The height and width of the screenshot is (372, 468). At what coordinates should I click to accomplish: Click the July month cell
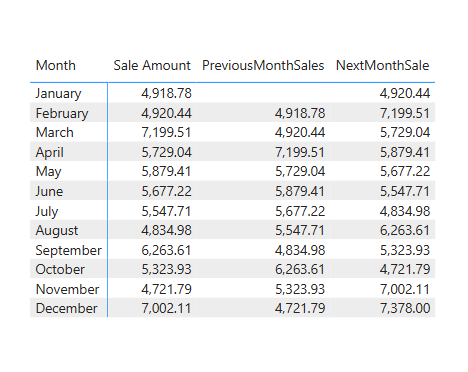click(47, 211)
